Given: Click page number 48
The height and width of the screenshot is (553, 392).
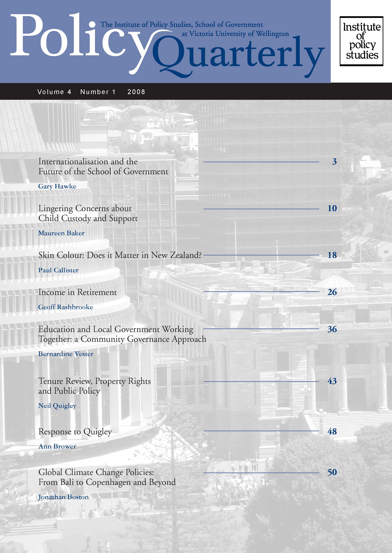Looking at the screenshot, I should (x=332, y=431).
